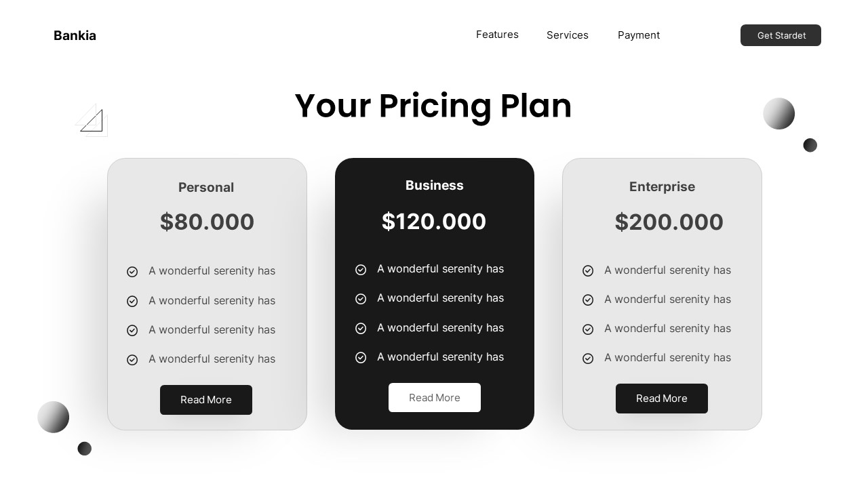Open the Features navigation menu item

coord(497,35)
